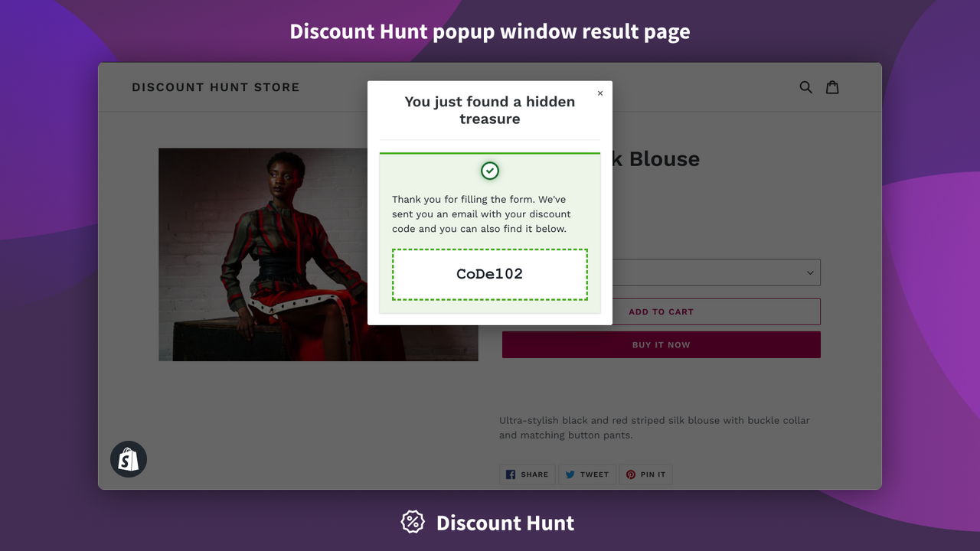Open the search magnifier icon

click(x=805, y=86)
